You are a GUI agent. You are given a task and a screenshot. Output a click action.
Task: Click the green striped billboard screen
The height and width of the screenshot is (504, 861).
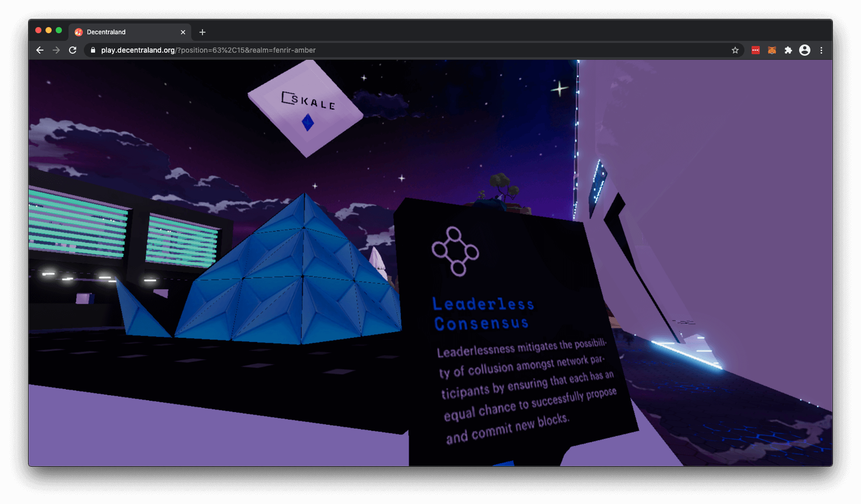(x=78, y=225)
